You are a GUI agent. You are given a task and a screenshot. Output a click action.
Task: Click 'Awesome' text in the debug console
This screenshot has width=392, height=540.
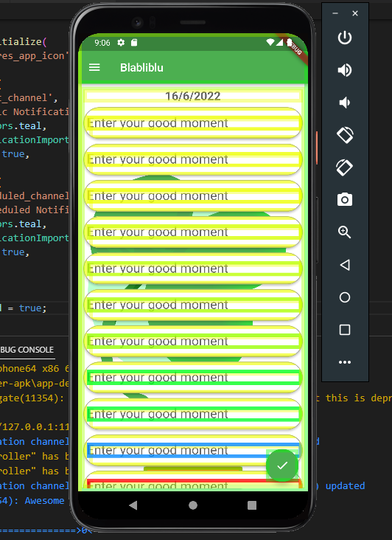(44, 500)
